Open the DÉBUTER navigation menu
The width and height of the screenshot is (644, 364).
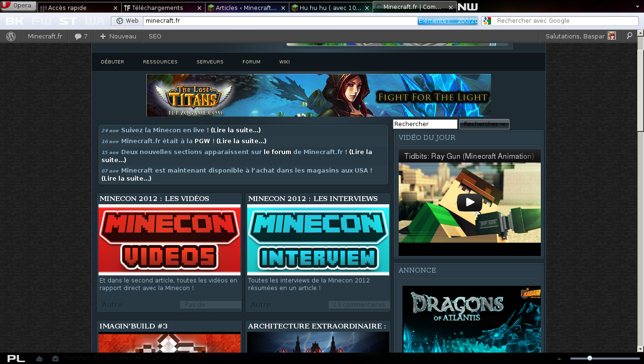112,62
